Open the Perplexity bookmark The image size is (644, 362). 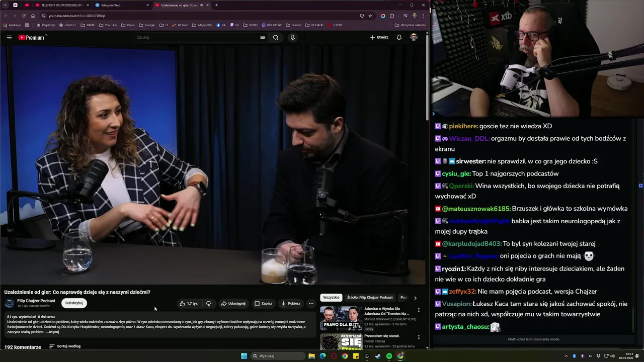click(x=45, y=25)
